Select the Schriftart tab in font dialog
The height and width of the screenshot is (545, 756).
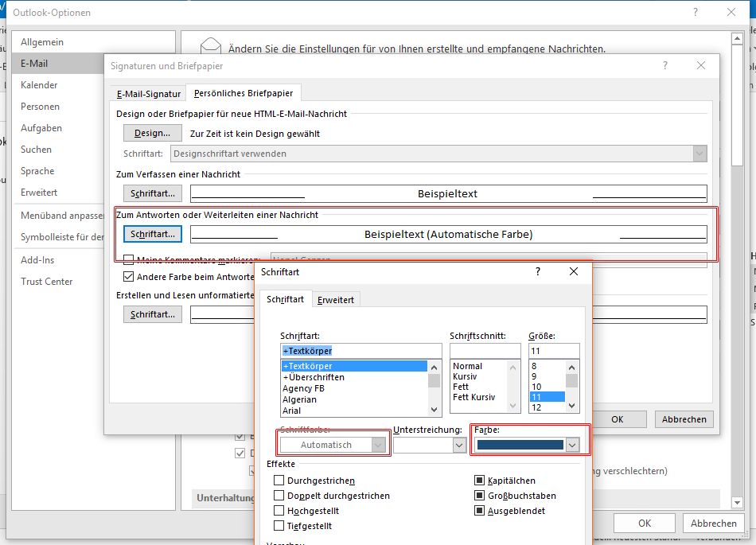click(x=286, y=299)
